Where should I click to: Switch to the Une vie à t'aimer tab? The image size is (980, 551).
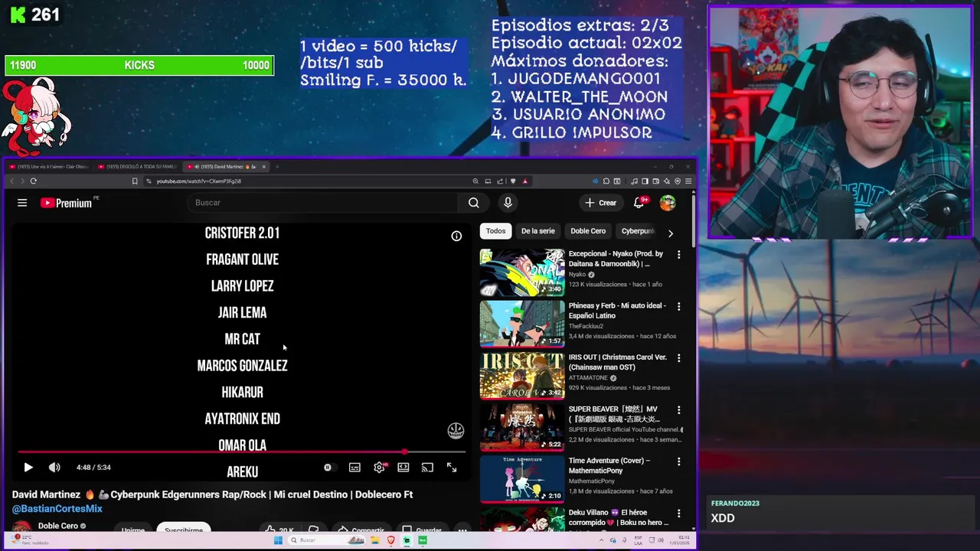coord(49,167)
